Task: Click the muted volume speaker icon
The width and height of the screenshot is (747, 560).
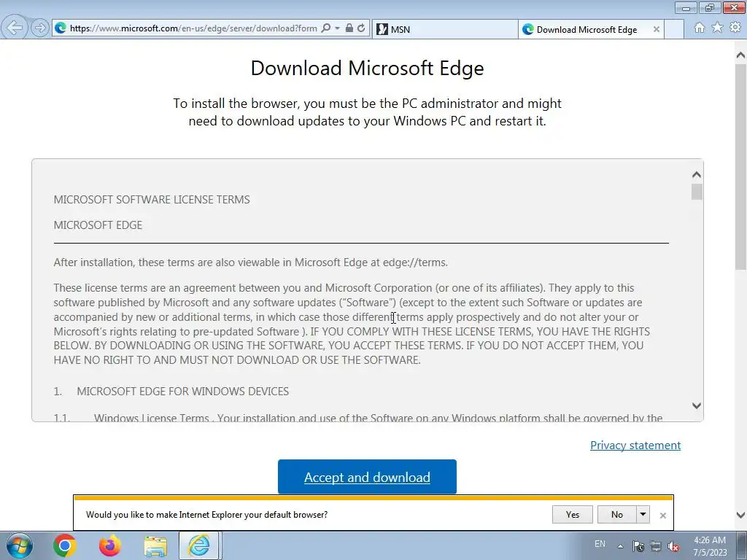Action: pyautogui.click(x=673, y=546)
